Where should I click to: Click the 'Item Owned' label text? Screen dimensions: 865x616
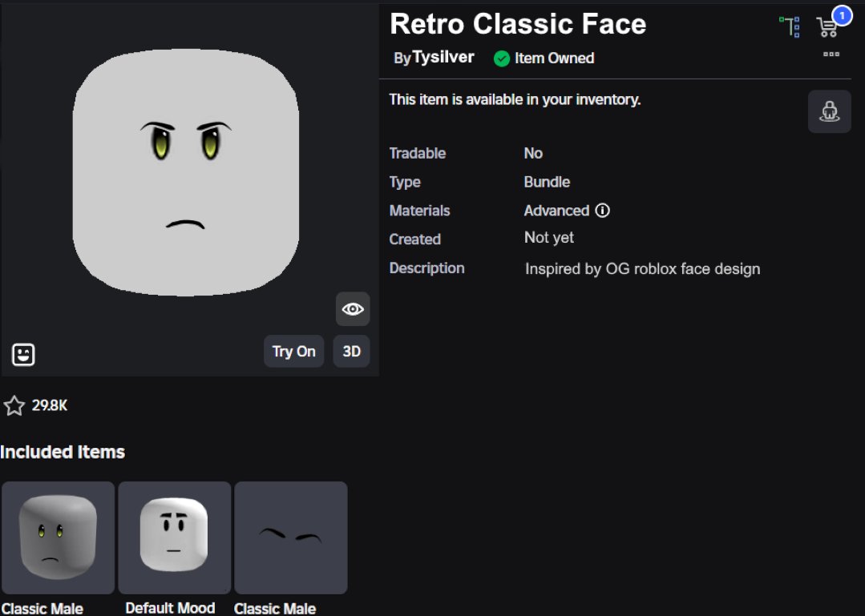coord(554,58)
